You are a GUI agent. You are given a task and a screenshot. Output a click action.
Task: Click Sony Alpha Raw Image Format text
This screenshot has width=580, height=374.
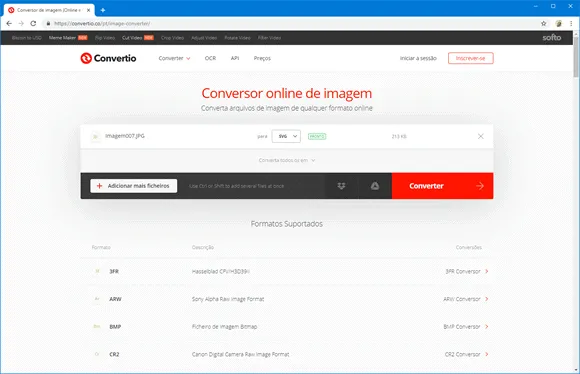[x=228, y=299]
